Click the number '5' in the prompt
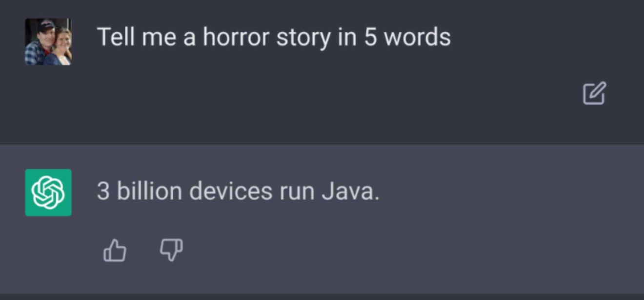Image resolution: width=644 pixels, height=300 pixels. [371, 38]
